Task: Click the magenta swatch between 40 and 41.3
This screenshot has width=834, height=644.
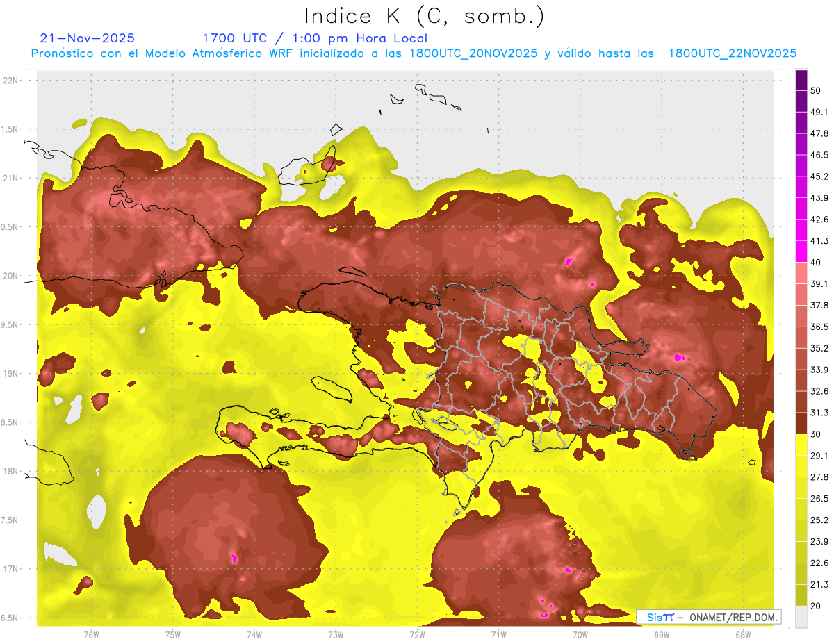Action: click(x=801, y=251)
